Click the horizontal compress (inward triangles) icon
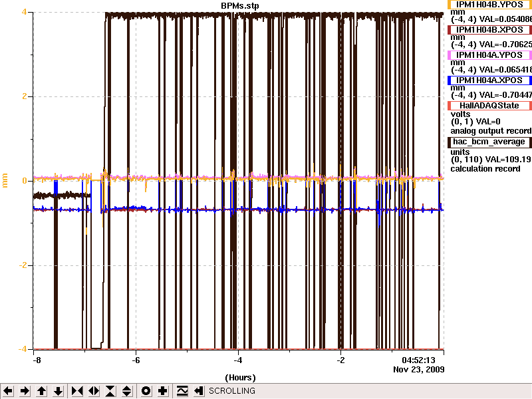 coord(77,391)
